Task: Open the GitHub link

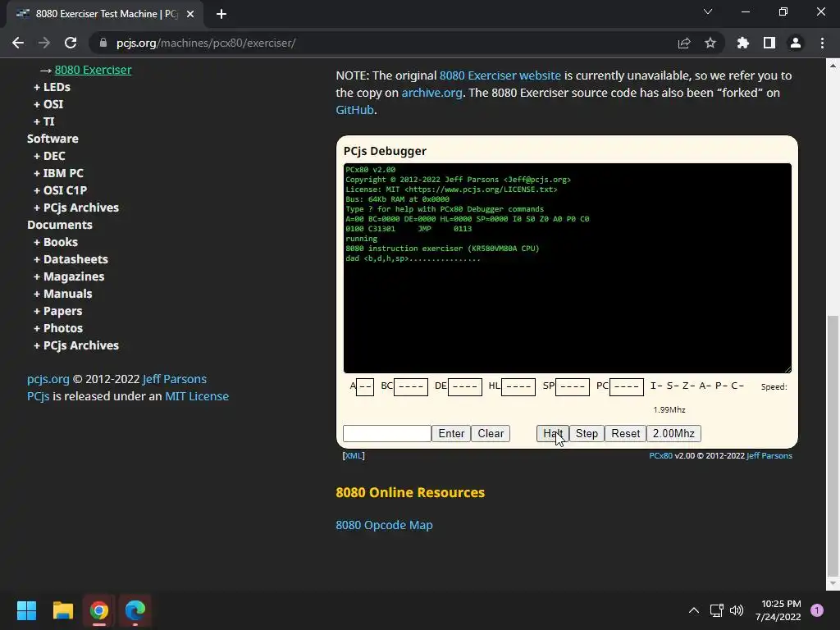Action: click(x=354, y=110)
